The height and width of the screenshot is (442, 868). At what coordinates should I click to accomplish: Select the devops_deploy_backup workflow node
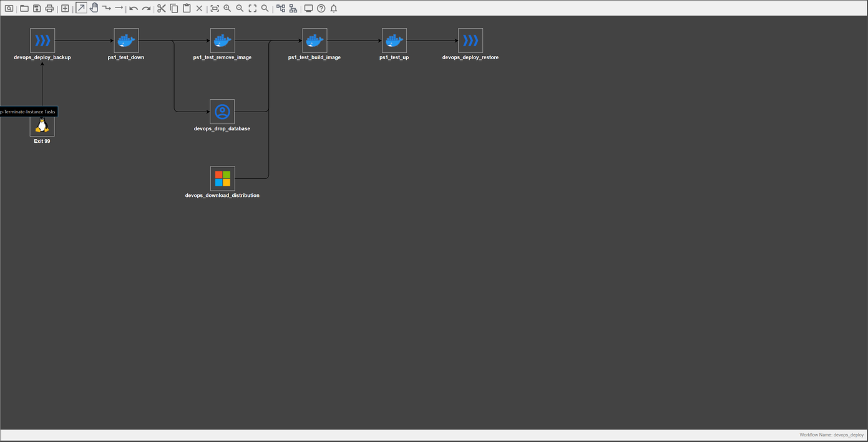tap(42, 41)
